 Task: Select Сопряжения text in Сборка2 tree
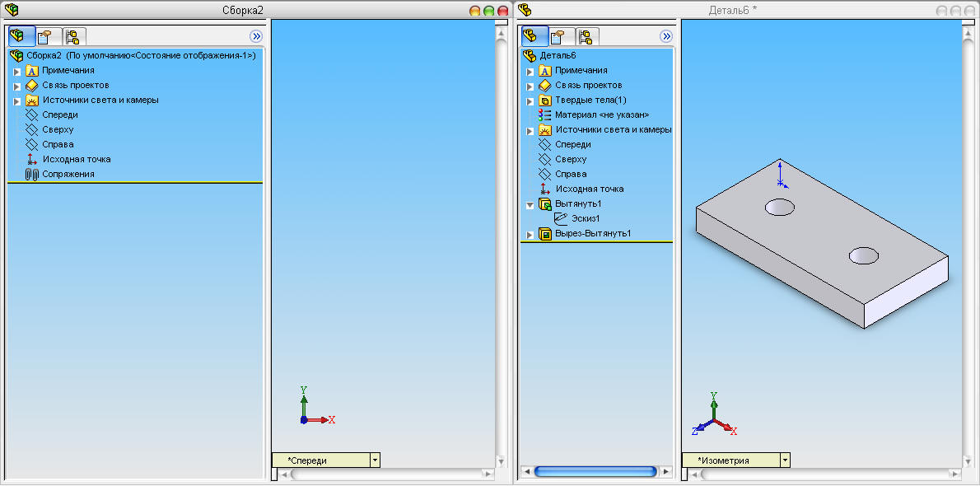[x=68, y=174]
